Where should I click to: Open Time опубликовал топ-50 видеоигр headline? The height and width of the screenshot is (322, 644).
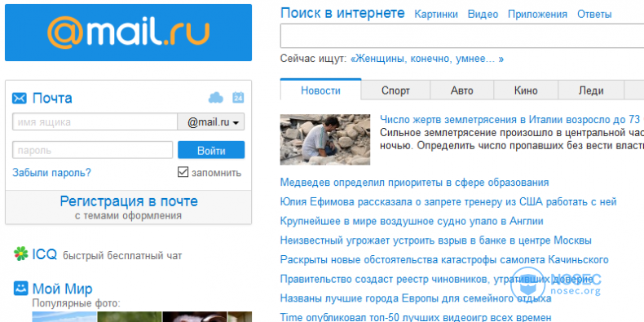[x=416, y=317]
